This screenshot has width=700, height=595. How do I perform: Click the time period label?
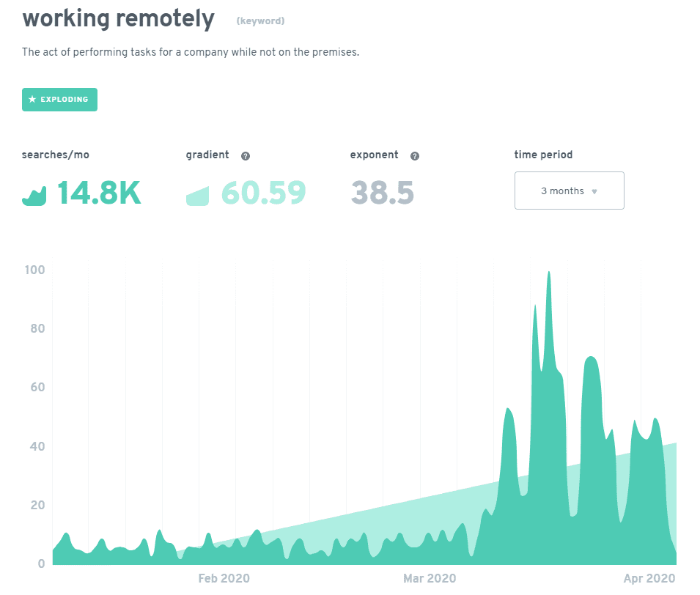pyautogui.click(x=543, y=155)
